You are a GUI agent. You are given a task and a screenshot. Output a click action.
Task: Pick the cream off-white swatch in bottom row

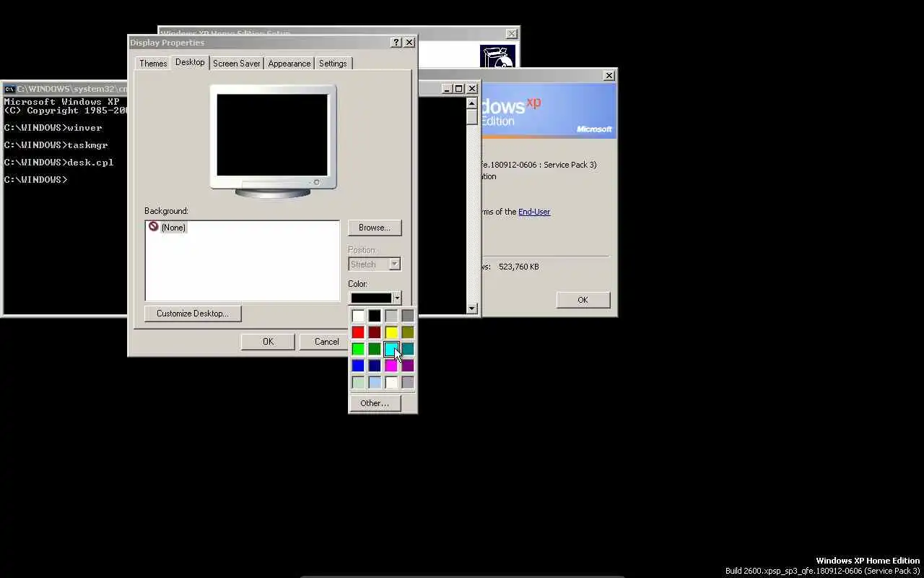click(x=391, y=382)
